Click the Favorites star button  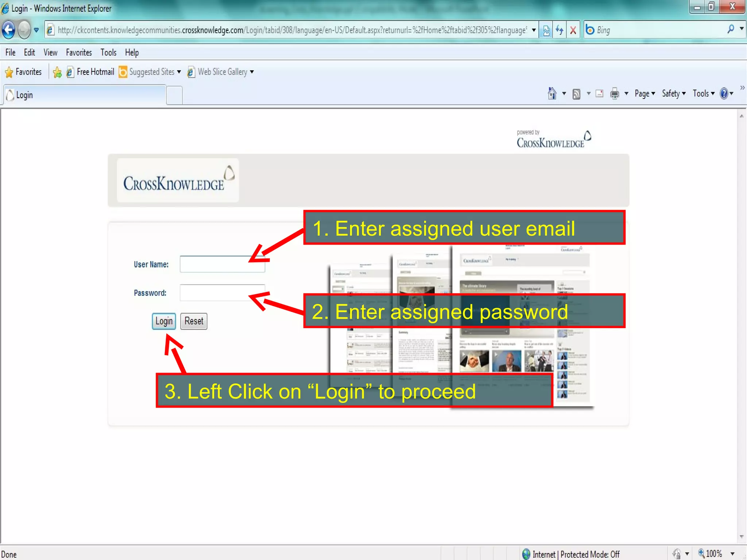(x=23, y=72)
